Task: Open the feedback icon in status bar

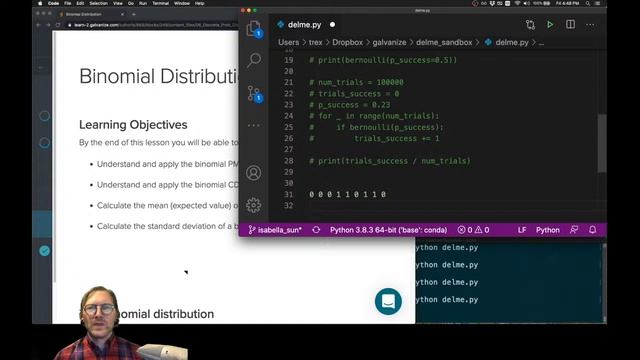Action: pos(574,230)
